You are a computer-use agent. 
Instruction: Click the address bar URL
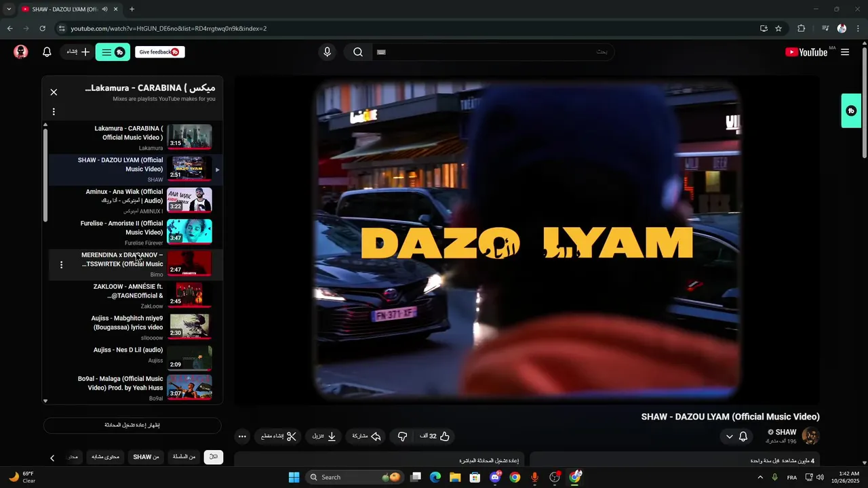click(169, 28)
